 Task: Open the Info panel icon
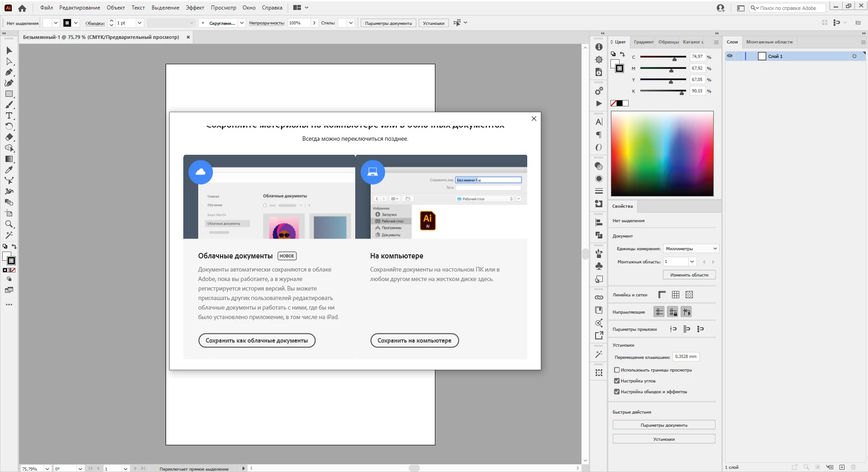point(599,47)
